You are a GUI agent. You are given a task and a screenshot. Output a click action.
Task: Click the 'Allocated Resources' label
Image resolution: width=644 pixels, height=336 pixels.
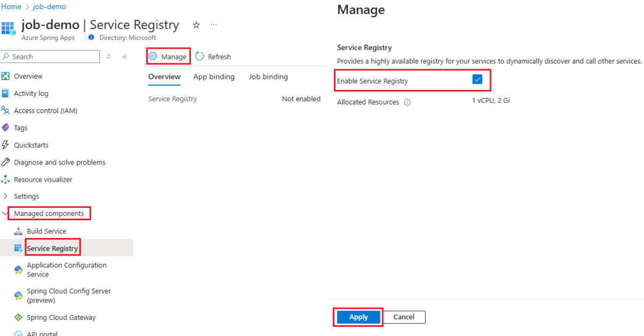pyautogui.click(x=368, y=102)
